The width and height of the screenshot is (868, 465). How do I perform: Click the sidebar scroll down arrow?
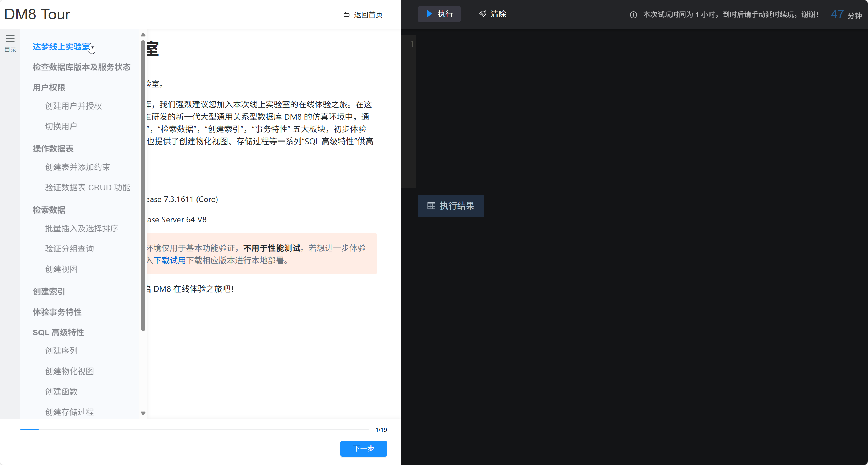pos(143,413)
